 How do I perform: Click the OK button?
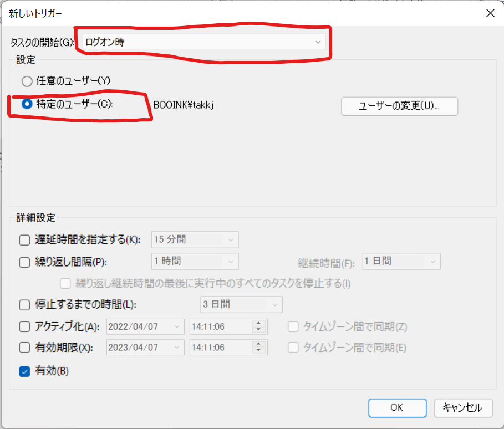(398, 408)
